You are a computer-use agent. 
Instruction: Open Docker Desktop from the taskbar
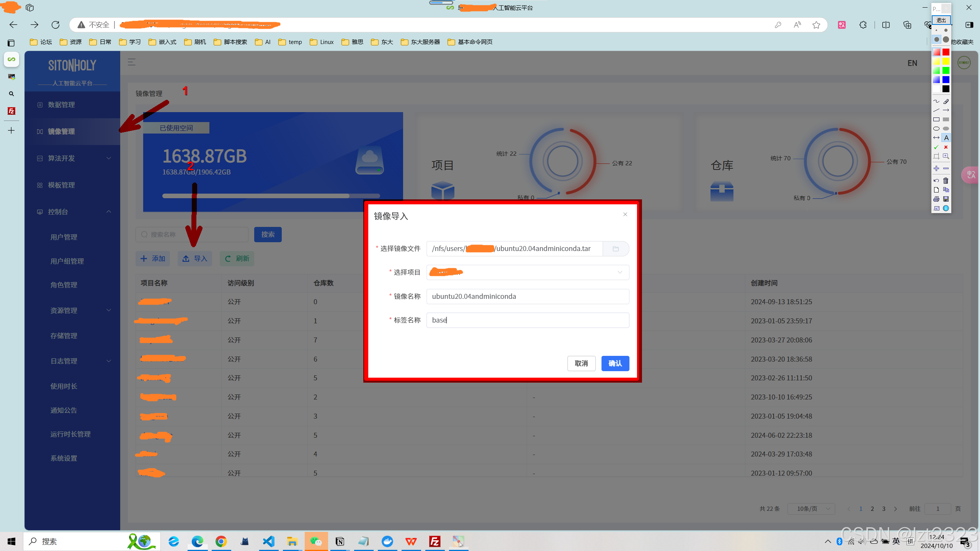tap(387, 541)
